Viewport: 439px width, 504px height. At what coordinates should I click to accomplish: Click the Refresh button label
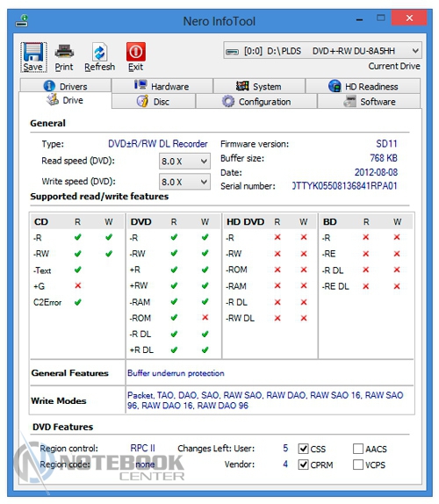coord(99,67)
